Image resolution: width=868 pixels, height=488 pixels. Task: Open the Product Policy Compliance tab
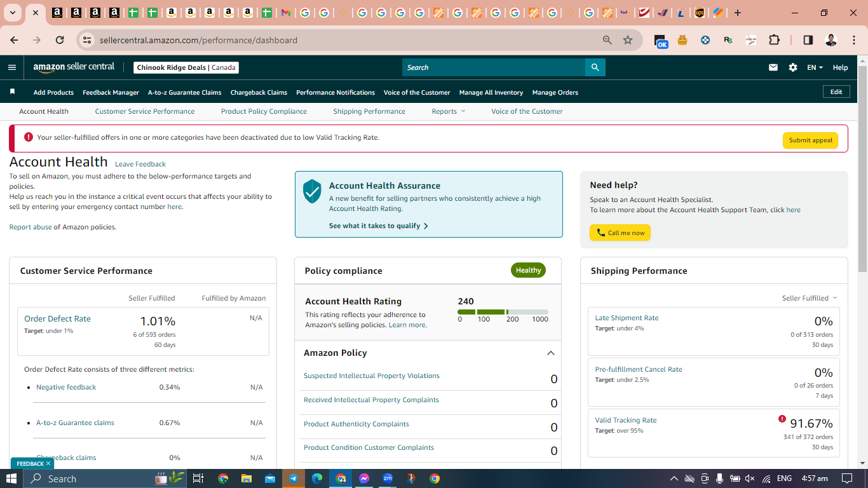pos(264,111)
